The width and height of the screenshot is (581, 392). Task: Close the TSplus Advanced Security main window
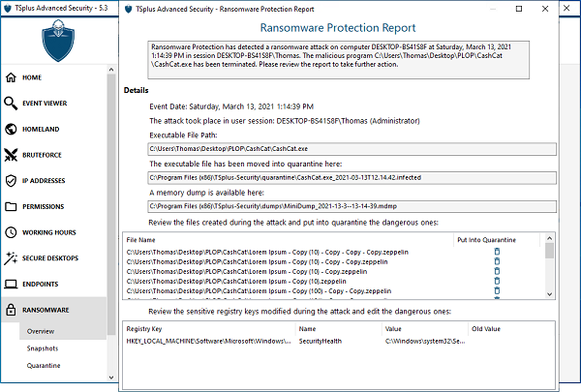click(x=566, y=8)
